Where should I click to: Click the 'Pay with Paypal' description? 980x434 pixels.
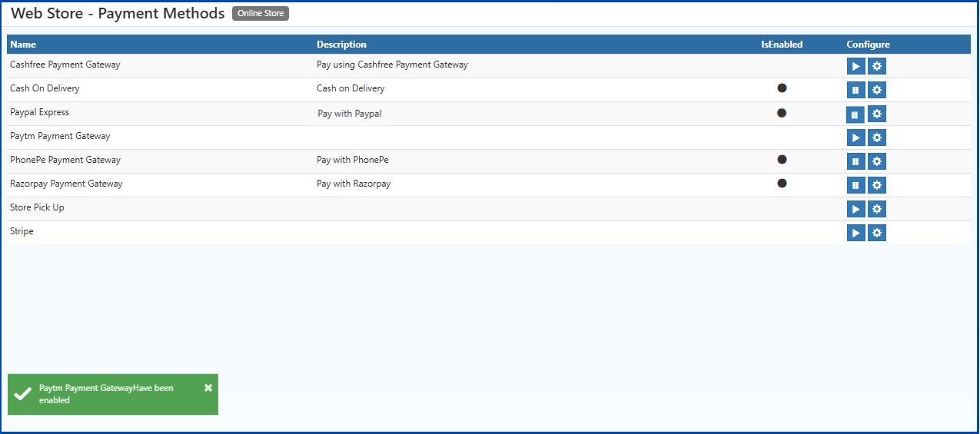(350, 114)
